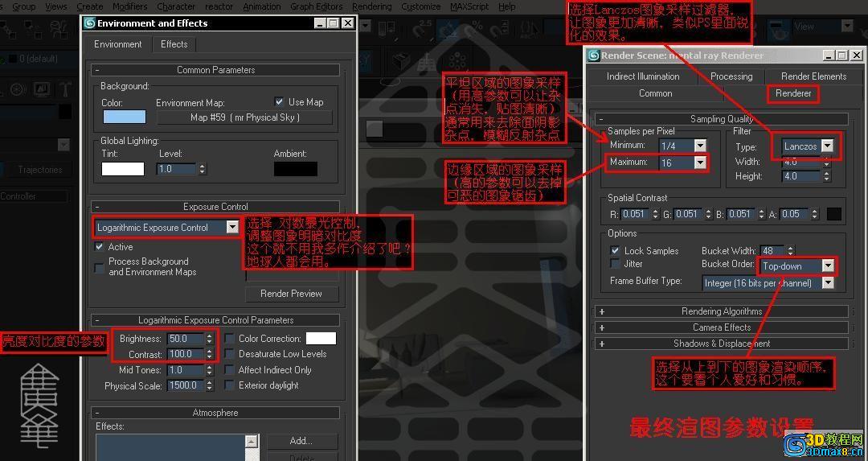This screenshot has width=868, height=461.
Task: Open the Indirect Illumination tab
Action: point(643,76)
